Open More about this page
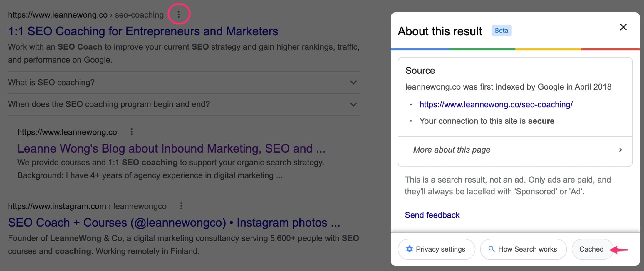644x271 pixels. click(x=452, y=150)
